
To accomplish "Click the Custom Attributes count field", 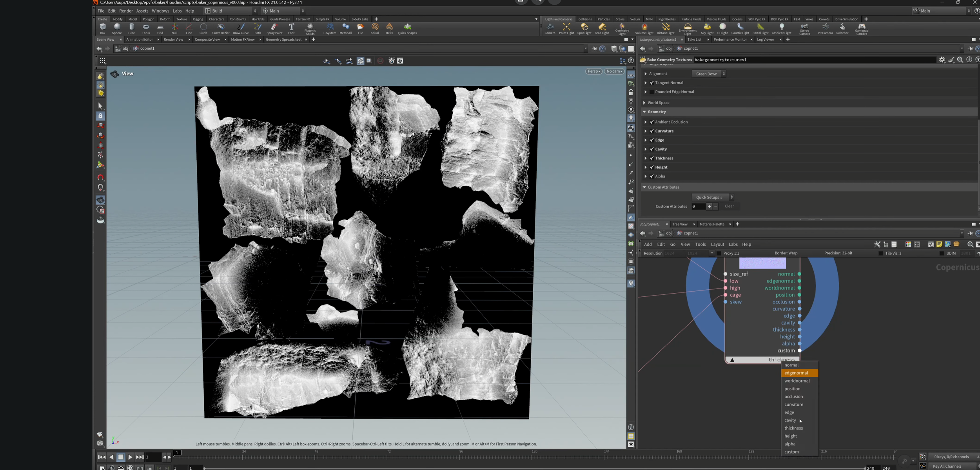I will click(698, 206).
